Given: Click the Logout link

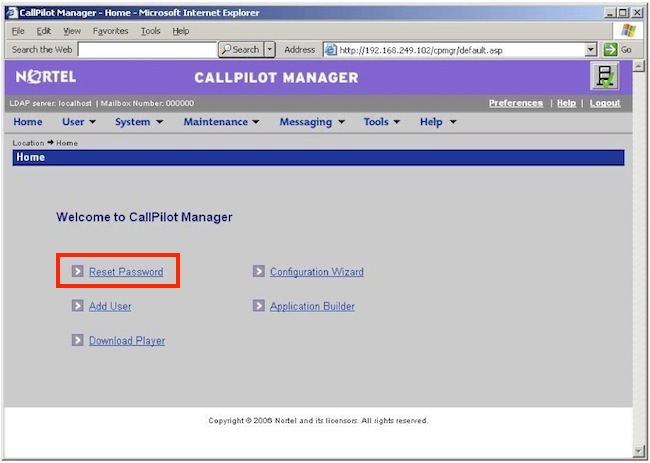Looking at the screenshot, I should (605, 103).
